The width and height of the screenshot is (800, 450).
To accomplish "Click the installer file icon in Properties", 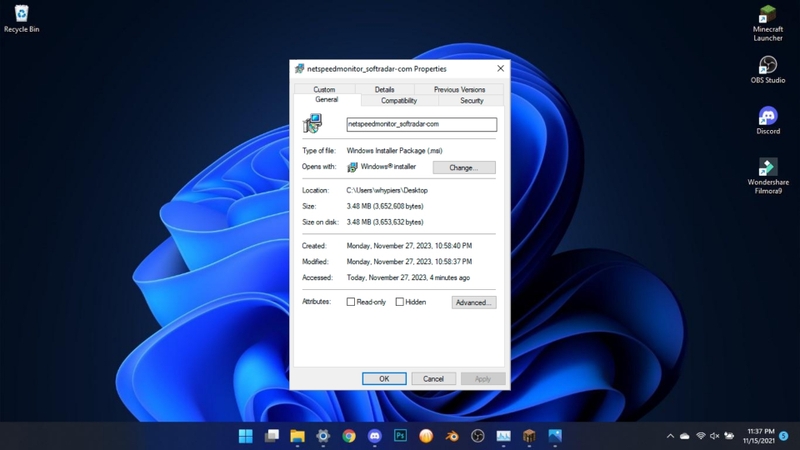I will point(312,123).
